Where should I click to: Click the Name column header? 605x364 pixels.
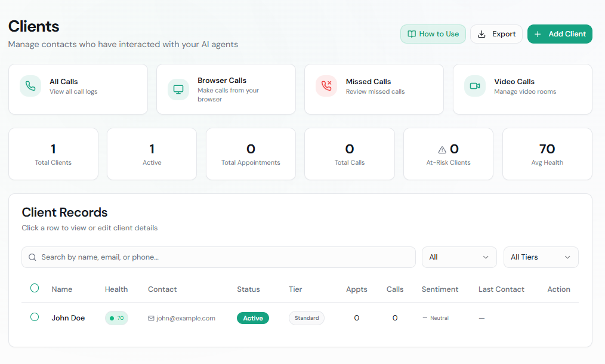(x=61, y=289)
